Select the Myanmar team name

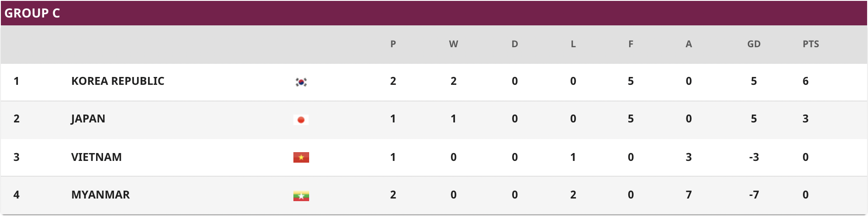(100, 195)
